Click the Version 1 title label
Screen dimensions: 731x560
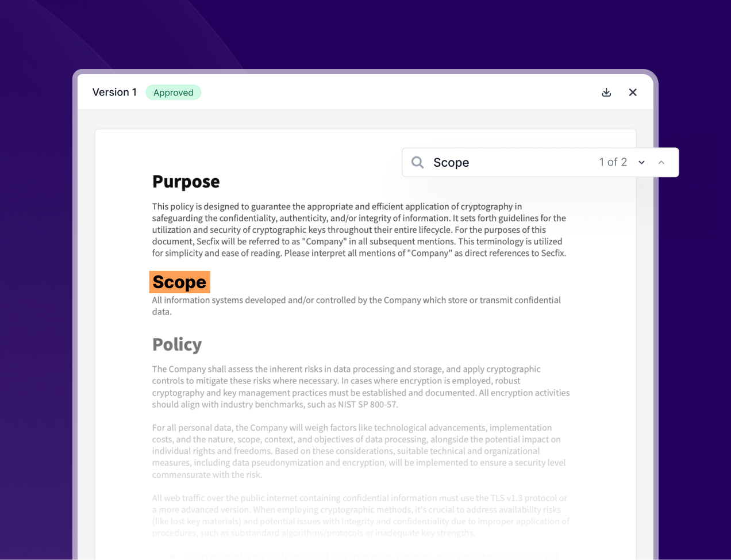[114, 93]
